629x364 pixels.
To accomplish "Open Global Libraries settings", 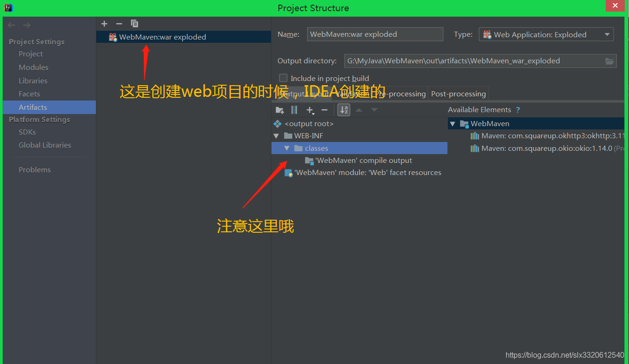I will [45, 145].
